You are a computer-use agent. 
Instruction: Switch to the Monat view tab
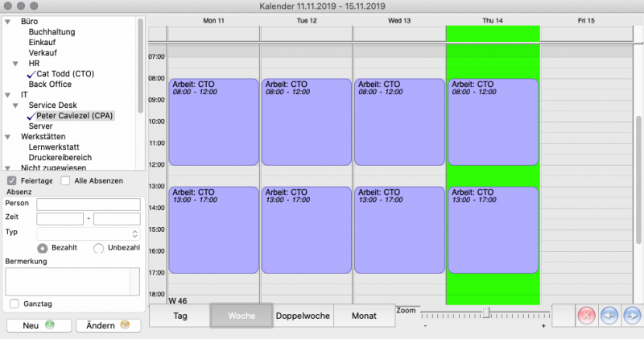(x=364, y=316)
